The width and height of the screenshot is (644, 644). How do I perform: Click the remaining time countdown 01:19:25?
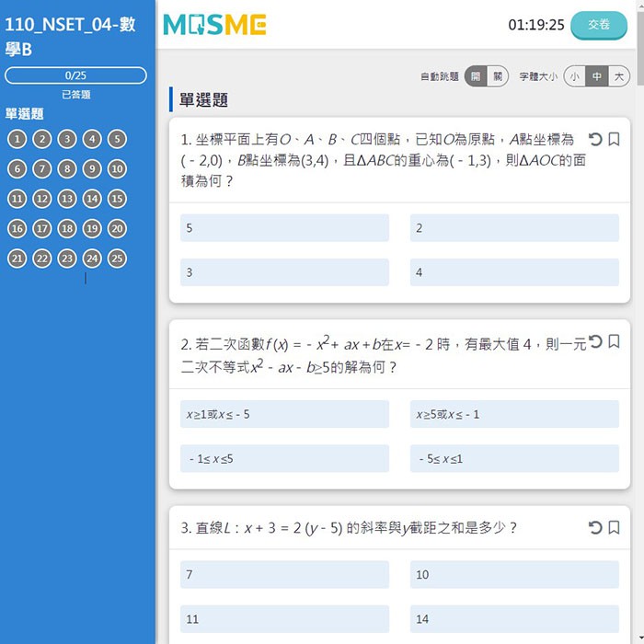[x=535, y=25]
